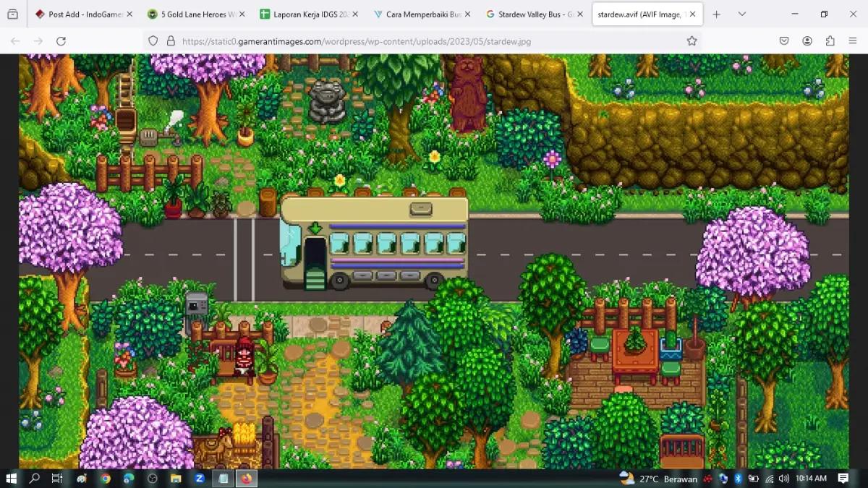Show site security padlock info
The width and height of the screenshot is (868, 488).
171,41
